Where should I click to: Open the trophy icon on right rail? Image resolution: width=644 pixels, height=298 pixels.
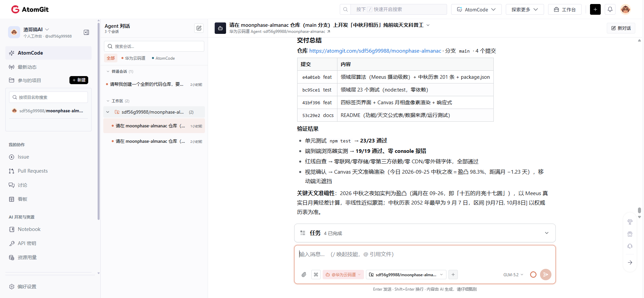tap(630, 222)
